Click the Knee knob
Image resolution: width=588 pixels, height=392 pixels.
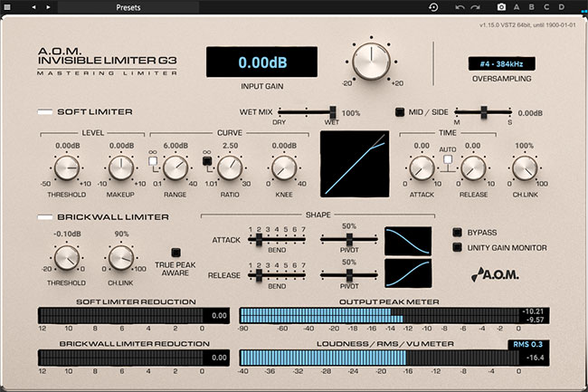284,168
